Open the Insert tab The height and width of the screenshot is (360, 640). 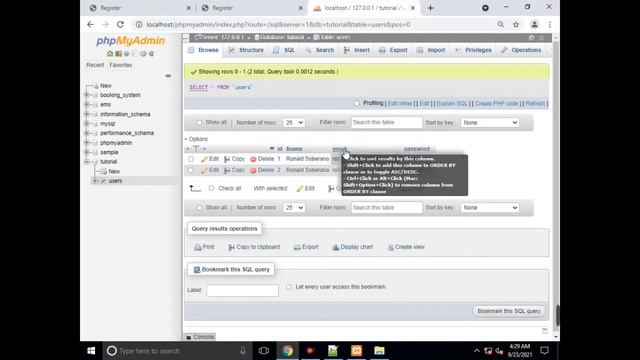click(357, 50)
